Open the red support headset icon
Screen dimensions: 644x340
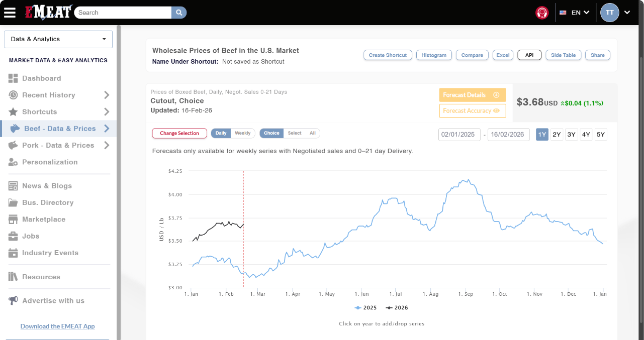tap(542, 13)
